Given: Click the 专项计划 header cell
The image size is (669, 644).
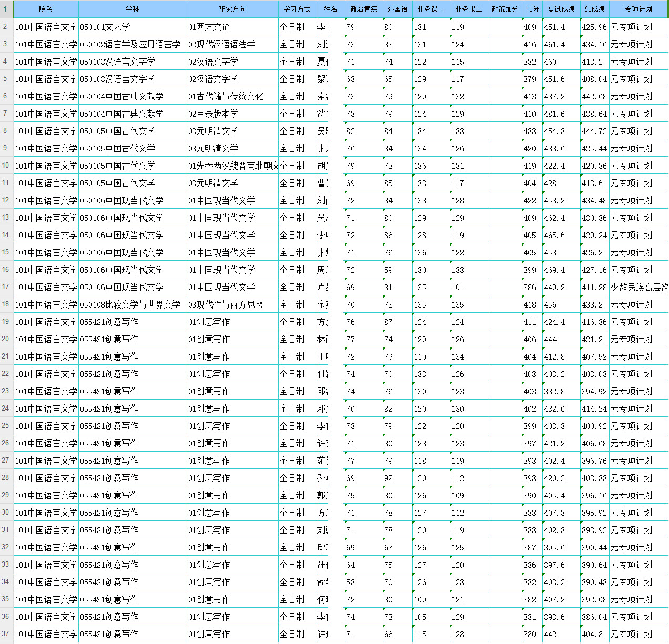Looking at the screenshot, I should (639, 9).
